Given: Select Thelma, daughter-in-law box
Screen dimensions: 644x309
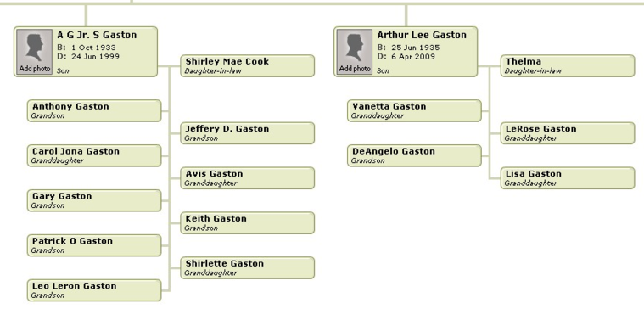Looking at the screenshot, I should pos(568,65).
